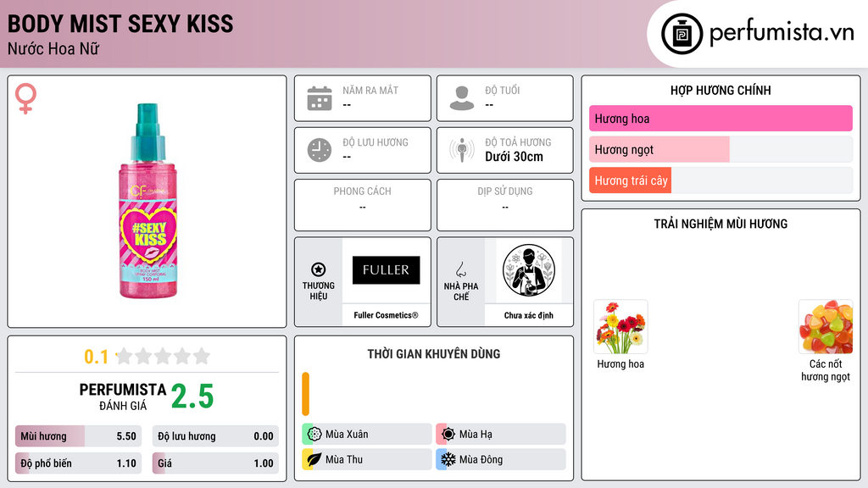Select the Mùa Xuân season tile
The width and height of the screenshot is (868, 488).
click(367, 435)
